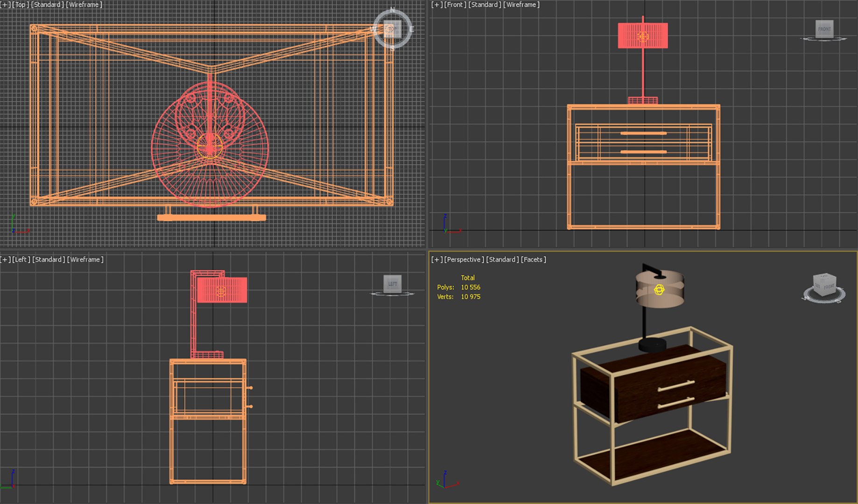The image size is (858, 504).
Task: Open [Wireframe] shading menu in Left viewport
Action: pyautogui.click(x=85, y=259)
